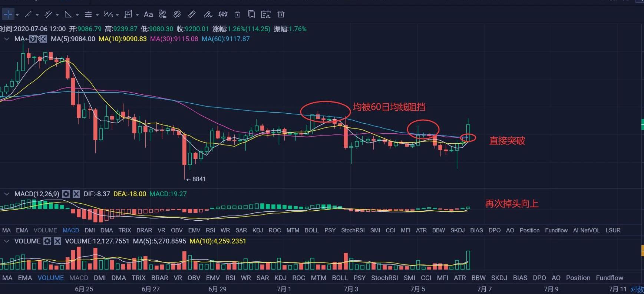Switch to KDJ indicator in MACD panel tabs
This screenshot has width=644, height=294.
click(257, 230)
